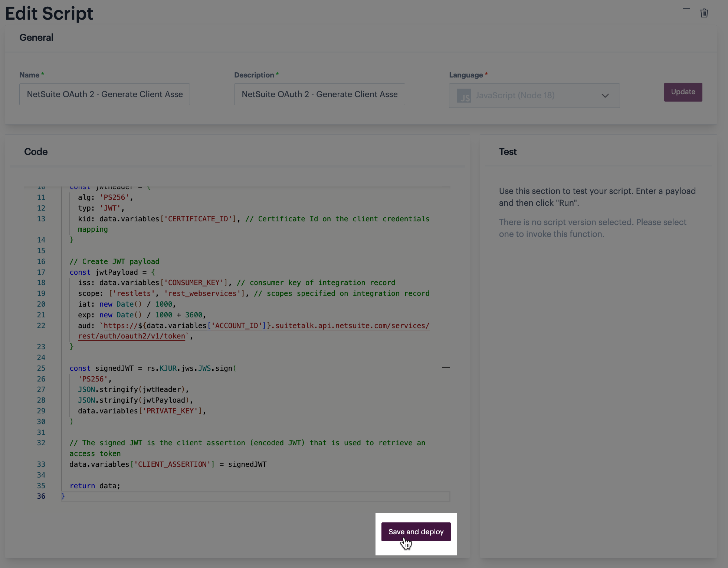Image resolution: width=728 pixels, height=568 pixels.
Task: Click Save and deploy button
Action: 416,532
